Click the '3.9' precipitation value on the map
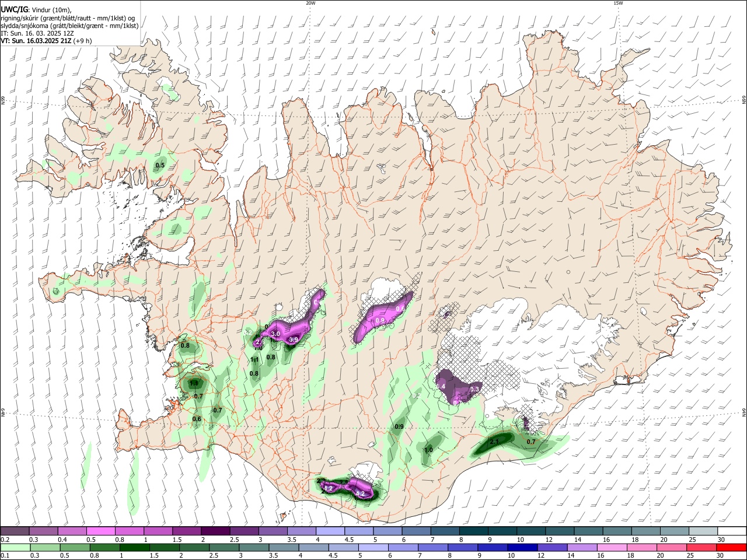Image resolution: width=747 pixels, height=560 pixels. pyautogui.click(x=294, y=340)
